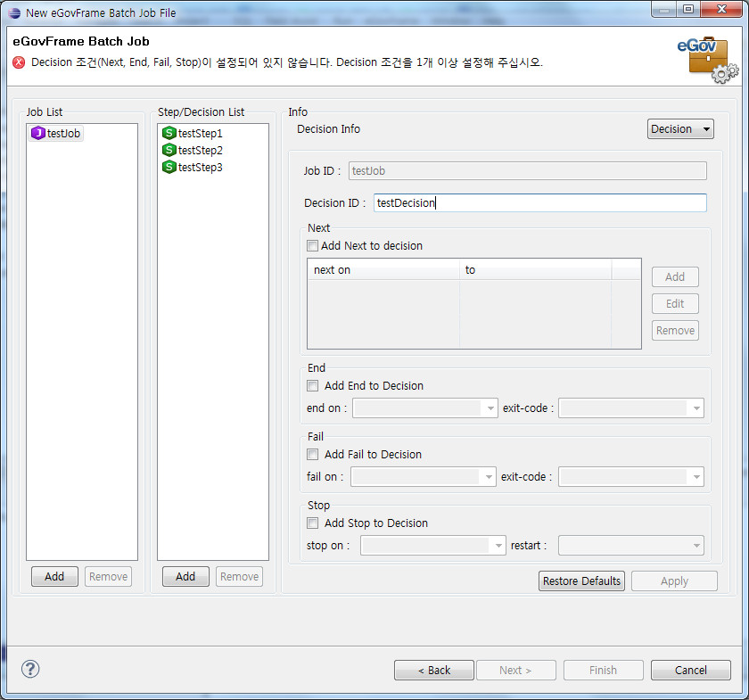Open the help question mark icon

pyautogui.click(x=30, y=669)
